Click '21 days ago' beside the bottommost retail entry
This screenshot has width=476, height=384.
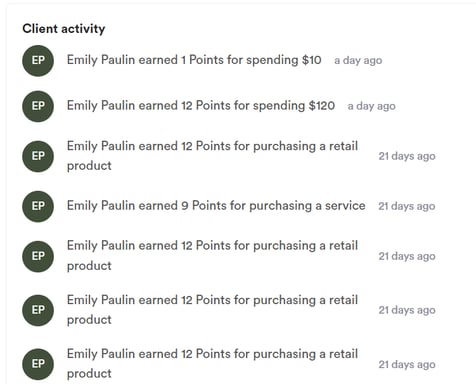407,364
